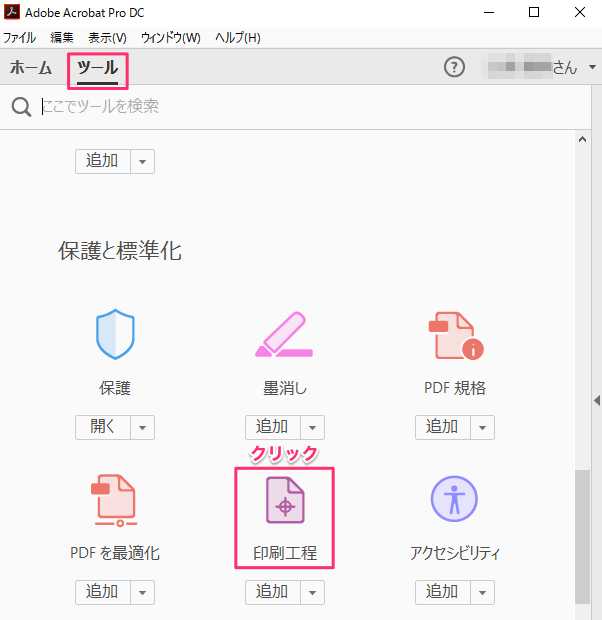
Task: Click the アクセシビリティ label text
Action: (x=455, y=553)
